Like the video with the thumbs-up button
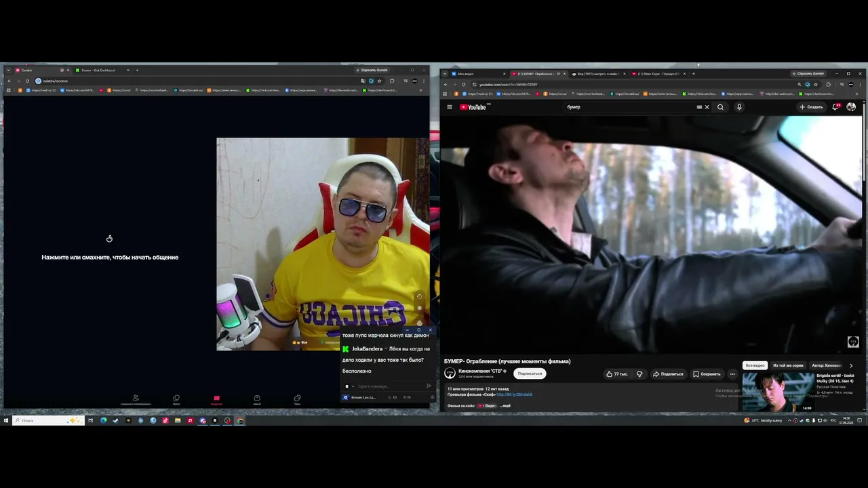 point(616,374)
